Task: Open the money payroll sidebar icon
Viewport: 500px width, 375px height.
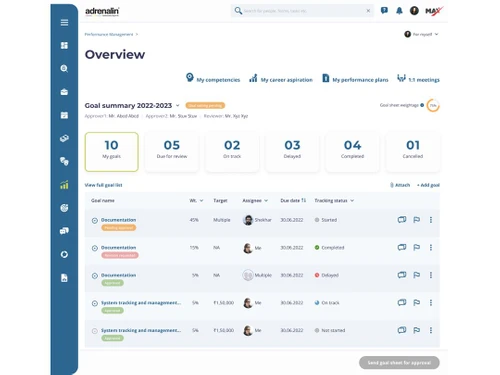Action: (64, 138)
